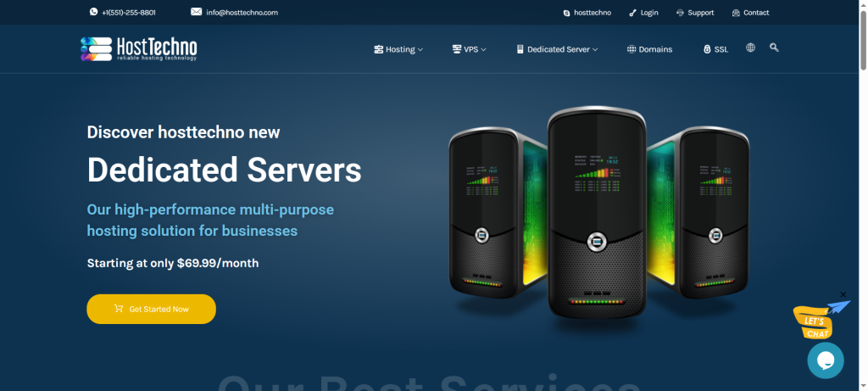Click the WhatsApp phone icon

(x=93, y=12)
